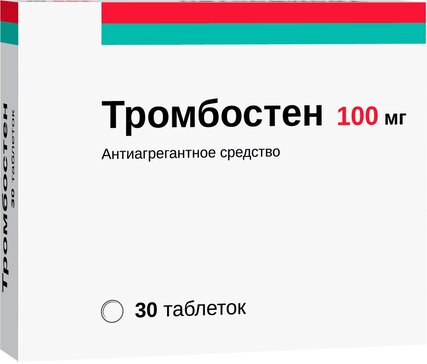Select the teal stripe on box front
427x364 pixels.
tap(264, 34)
